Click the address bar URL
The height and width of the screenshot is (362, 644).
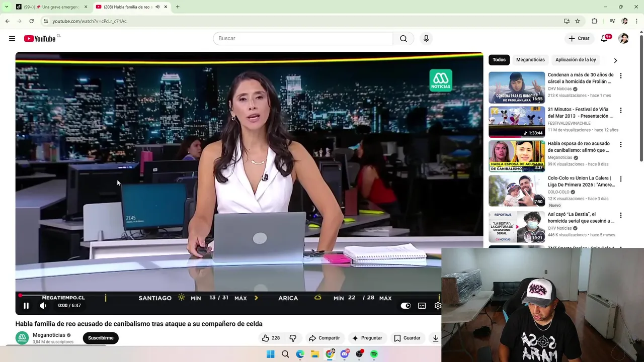click(90, 21)
